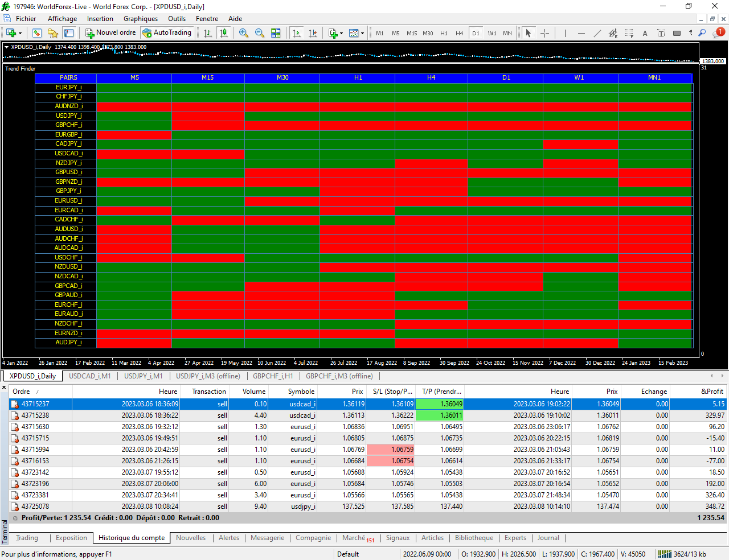Select the trendline tool
Image resolution: width=729 pixels, height=560 pixels.
coord(597,33)
